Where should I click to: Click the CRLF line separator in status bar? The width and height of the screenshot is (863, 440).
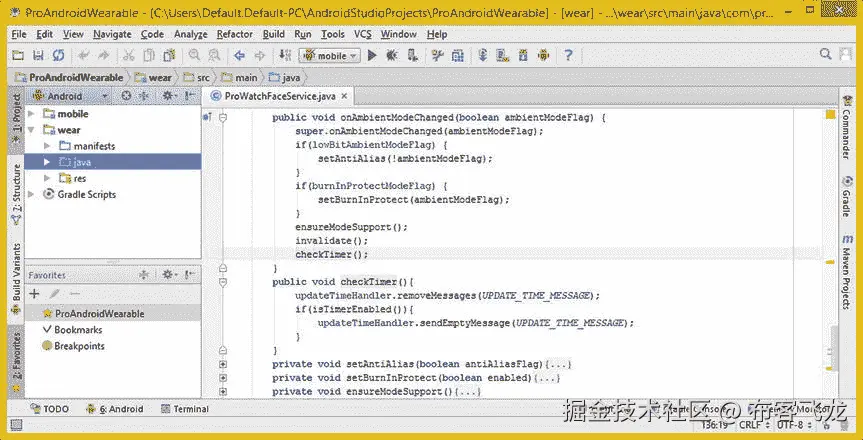click(x=754, y=425)
